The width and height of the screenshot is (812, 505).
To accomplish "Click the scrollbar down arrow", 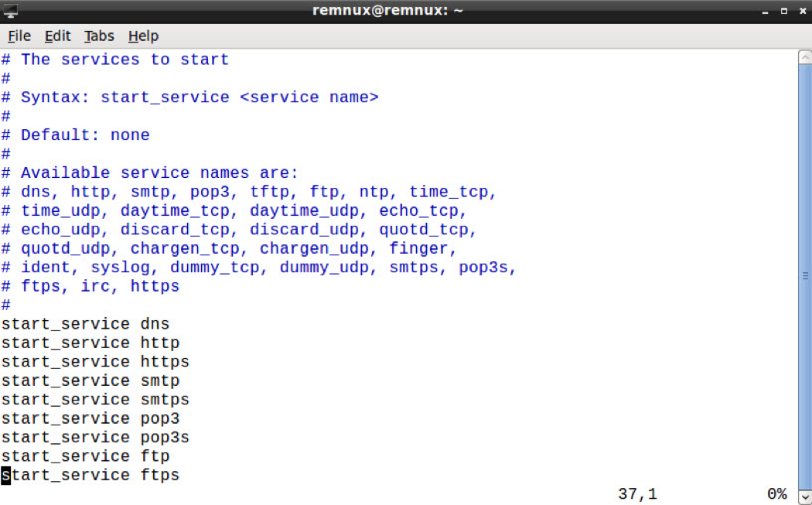I will (804, 496).
